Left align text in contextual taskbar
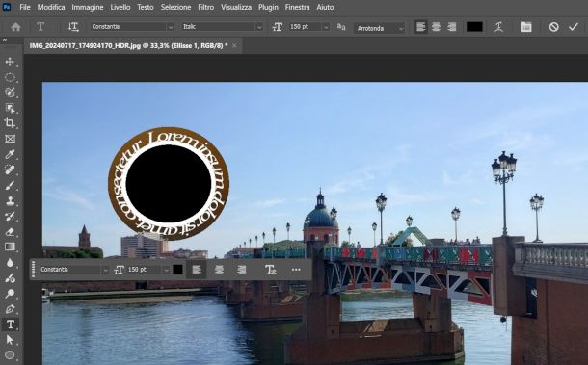Screen dimensions: 588x365 pyautogui.click(x=197, y=270)
